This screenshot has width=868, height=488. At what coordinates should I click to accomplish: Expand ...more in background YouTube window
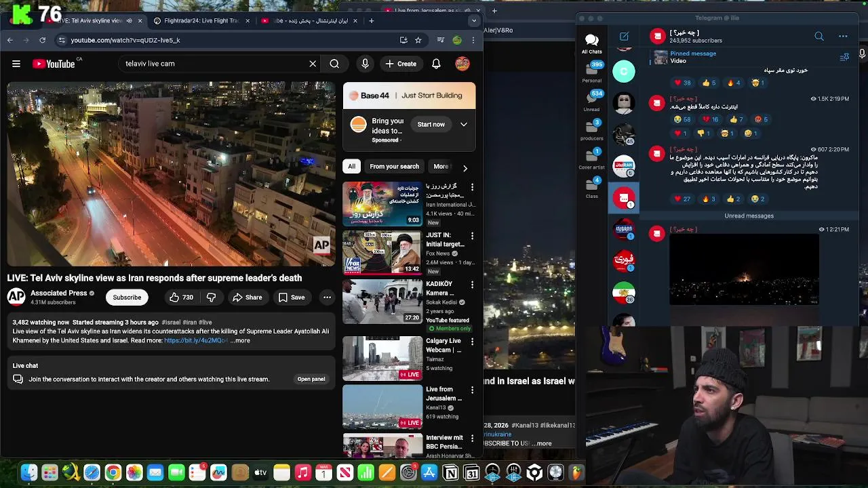541,443
